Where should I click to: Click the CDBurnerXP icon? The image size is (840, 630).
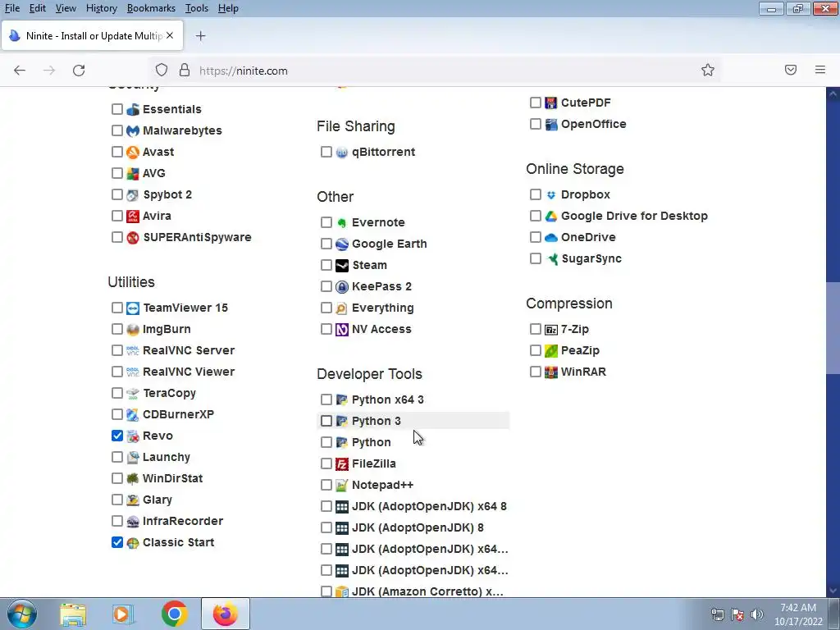[x=132, y=414]
